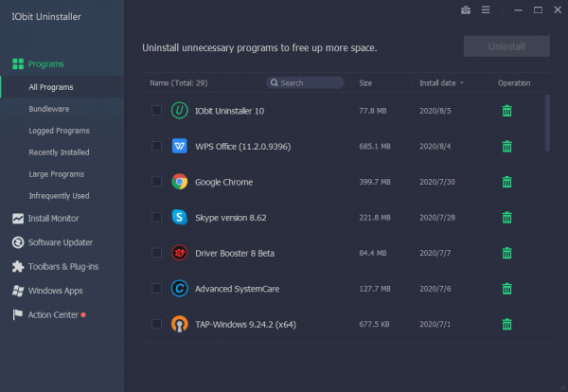The image size is (568, 392).
Task: Select the TAP-Windows 9.24.2 checkbox
Action: (156, 324)
